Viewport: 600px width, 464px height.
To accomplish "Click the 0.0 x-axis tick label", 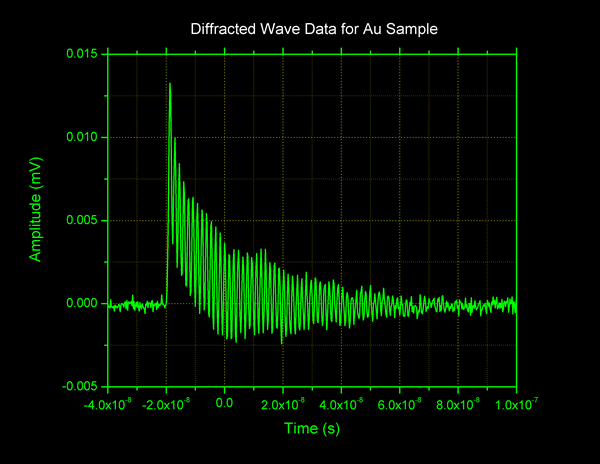I will [x=225, y=404].
